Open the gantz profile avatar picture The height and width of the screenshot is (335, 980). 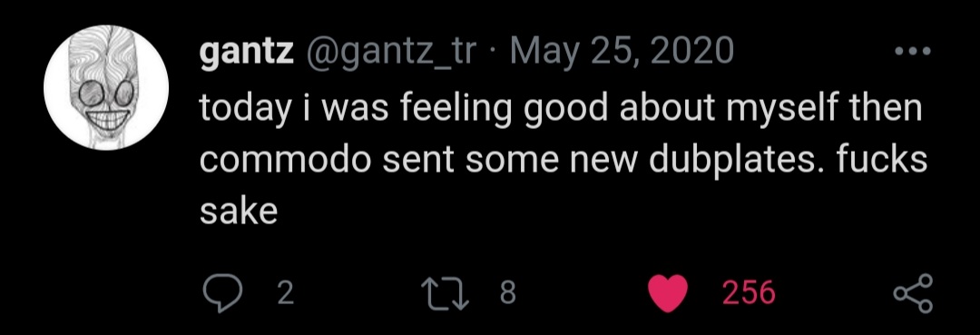[x=106, y=87]
